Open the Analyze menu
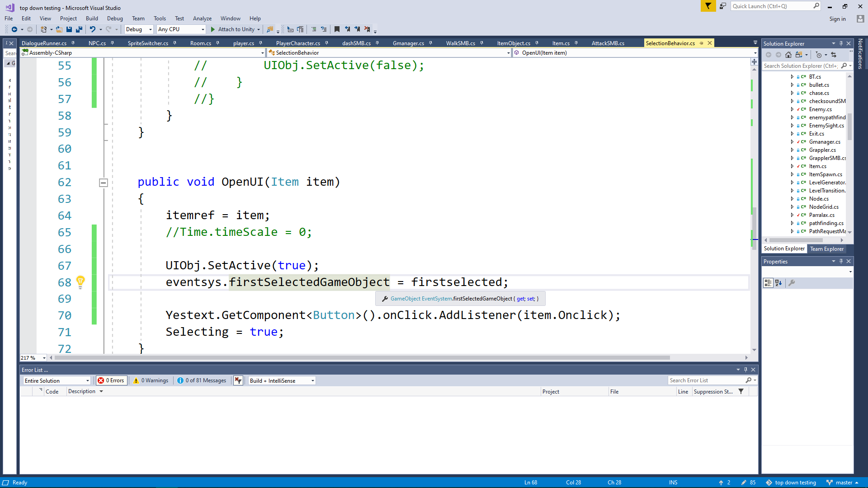 [202, 19]
